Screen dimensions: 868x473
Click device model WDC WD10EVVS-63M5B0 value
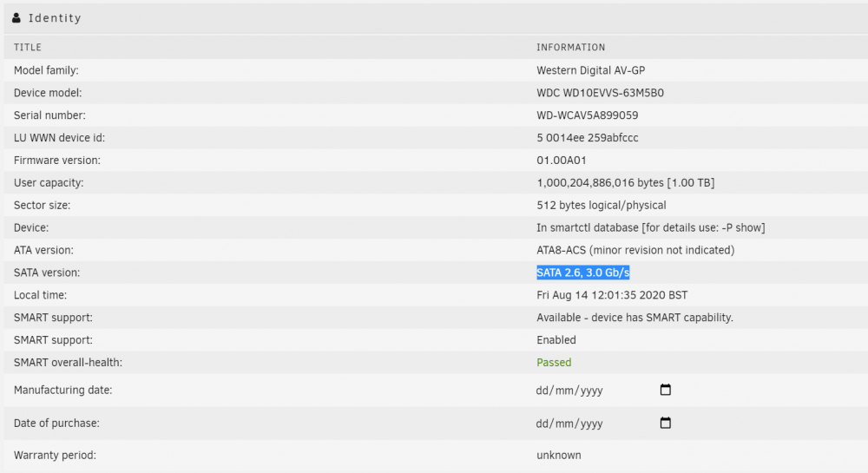600,93
